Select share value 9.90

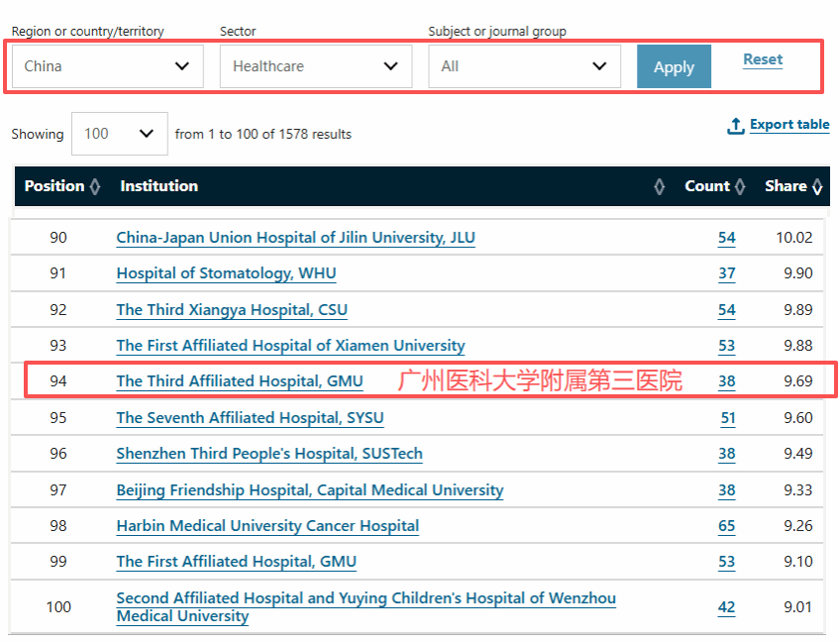point(798,273)
